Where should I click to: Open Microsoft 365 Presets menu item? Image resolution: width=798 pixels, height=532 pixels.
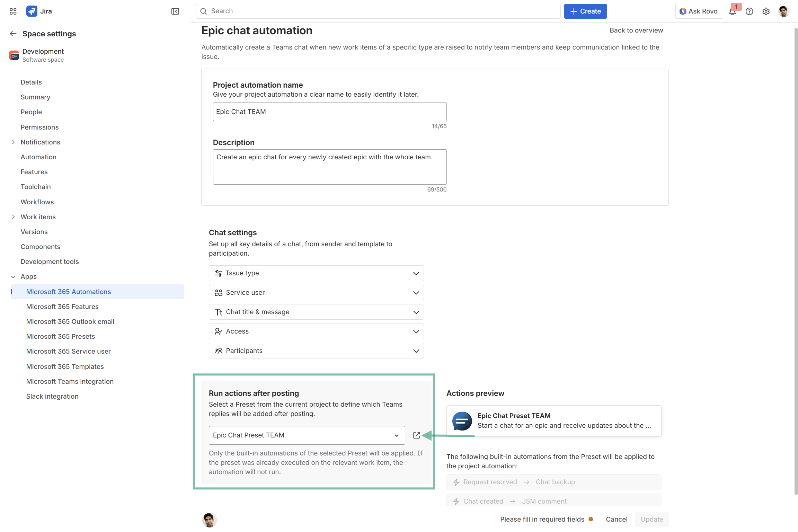point(61,336)
